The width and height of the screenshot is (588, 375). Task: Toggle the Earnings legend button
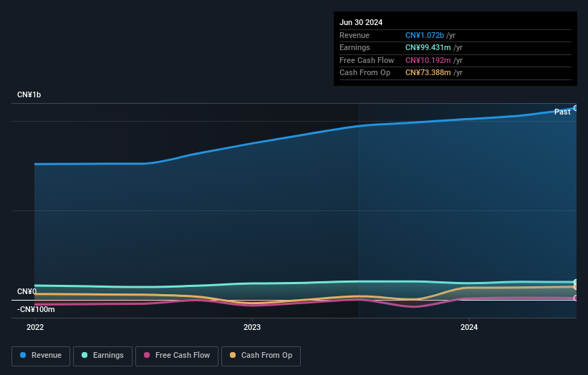click(102, 356)
